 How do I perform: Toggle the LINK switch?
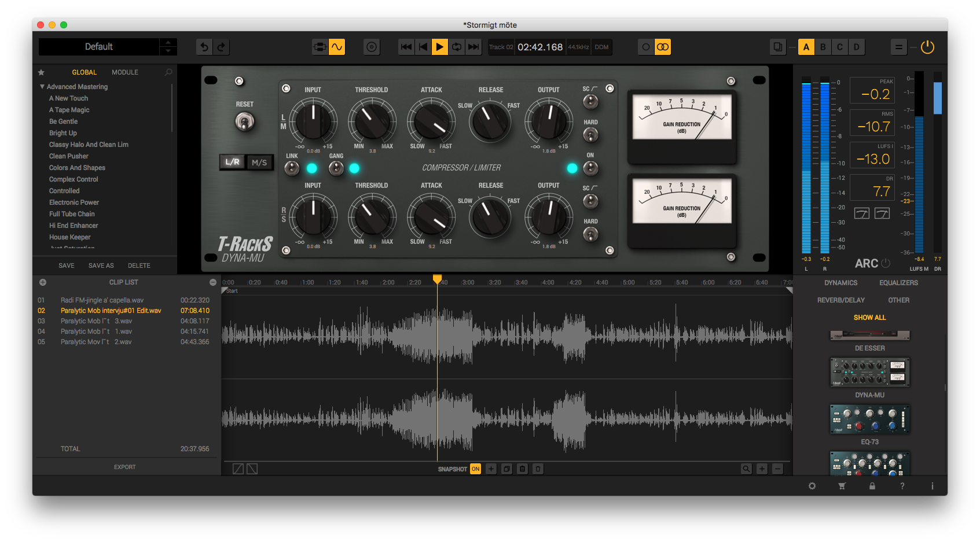point(292,168)
